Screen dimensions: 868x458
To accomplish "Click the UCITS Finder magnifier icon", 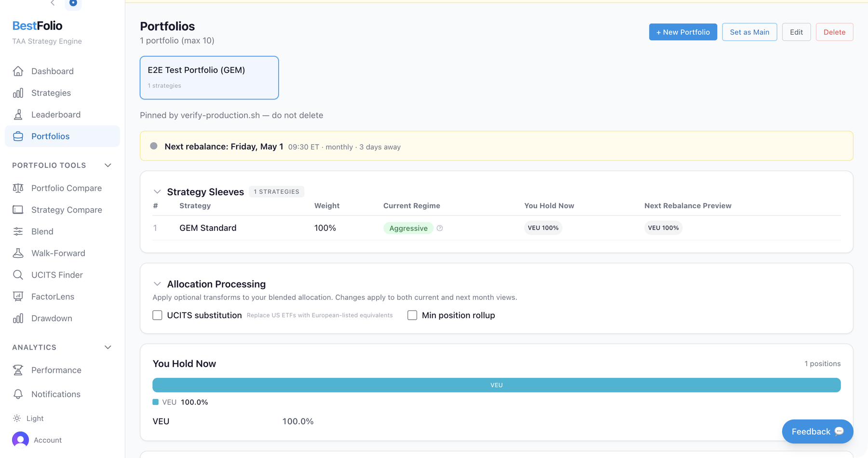I will (x=18, y=275).
